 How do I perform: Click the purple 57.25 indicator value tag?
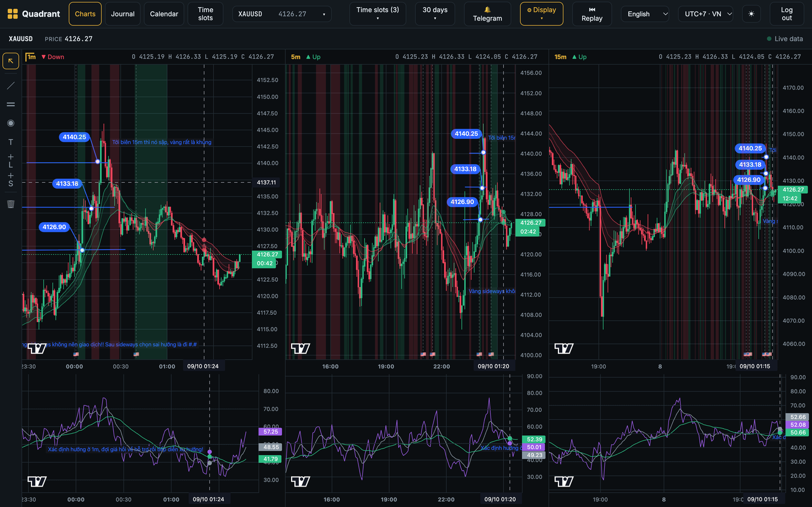270,432
